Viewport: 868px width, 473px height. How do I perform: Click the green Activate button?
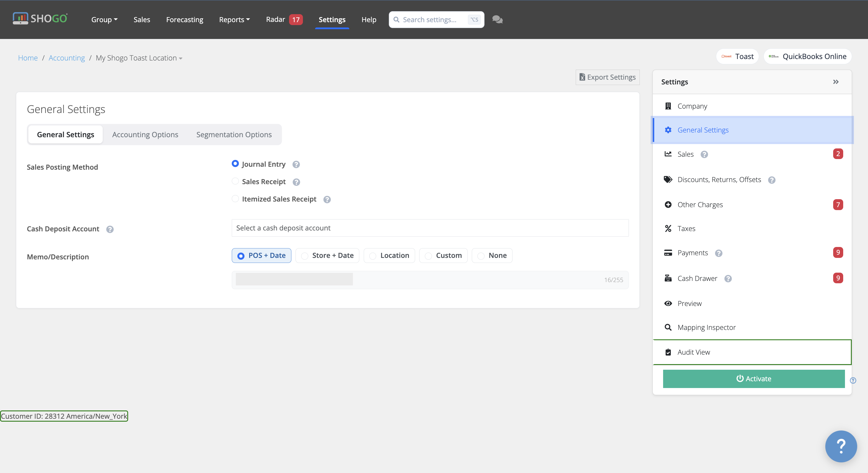tap(754, 379)
